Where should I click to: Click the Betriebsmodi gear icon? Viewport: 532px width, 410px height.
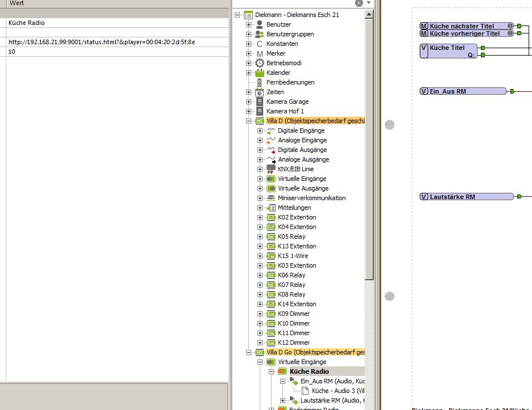pyautogui.click(x=260, y=63)
